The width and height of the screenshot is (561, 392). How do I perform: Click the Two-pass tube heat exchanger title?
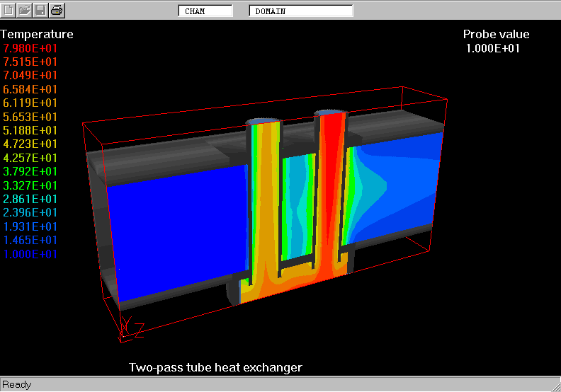(x=215, y=367)
